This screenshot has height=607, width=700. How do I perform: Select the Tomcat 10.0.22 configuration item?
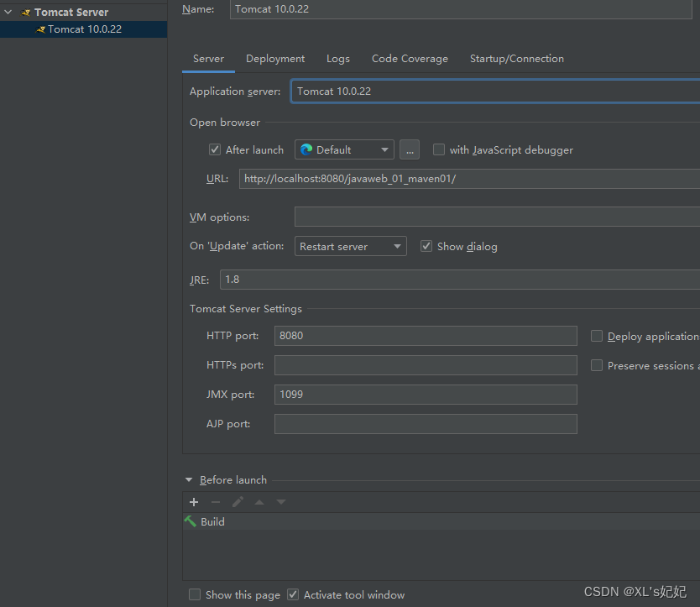click(84, 29)
